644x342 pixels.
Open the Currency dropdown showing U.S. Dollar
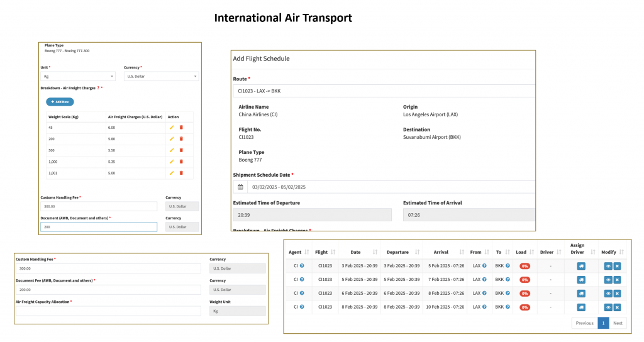coord(162,76)
